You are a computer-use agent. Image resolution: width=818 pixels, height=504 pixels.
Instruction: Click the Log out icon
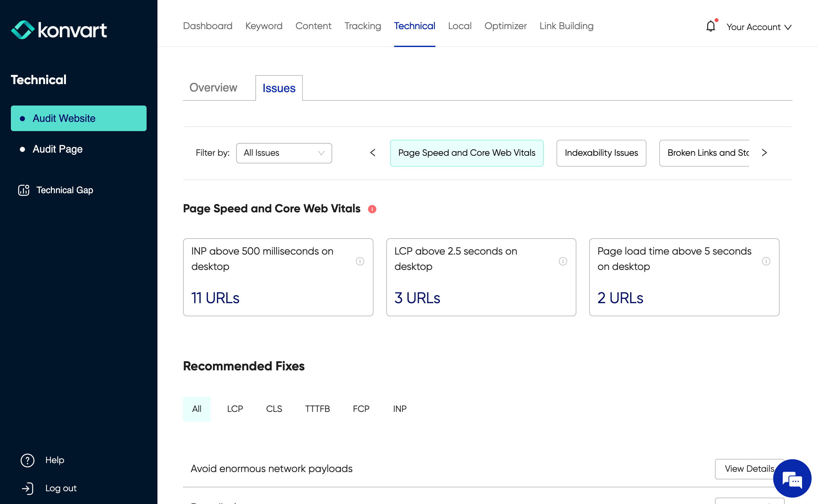pyautogui.click(x=27, y=488)
